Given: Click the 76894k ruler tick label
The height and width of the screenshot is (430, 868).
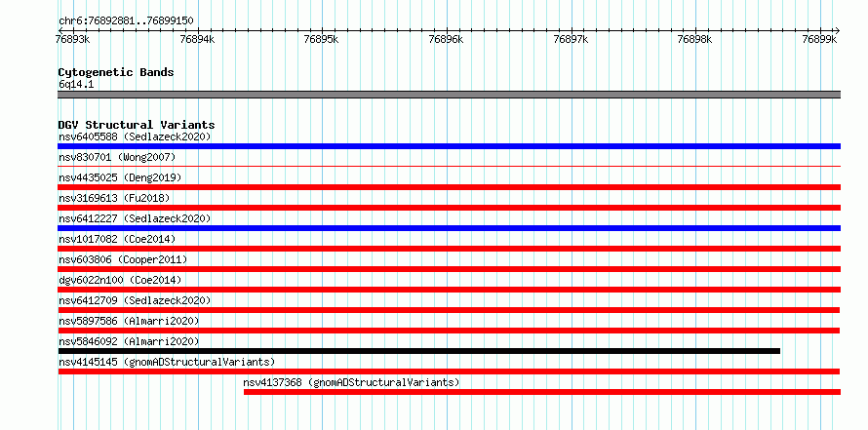Looking at the screenshot, I should 198,40.
